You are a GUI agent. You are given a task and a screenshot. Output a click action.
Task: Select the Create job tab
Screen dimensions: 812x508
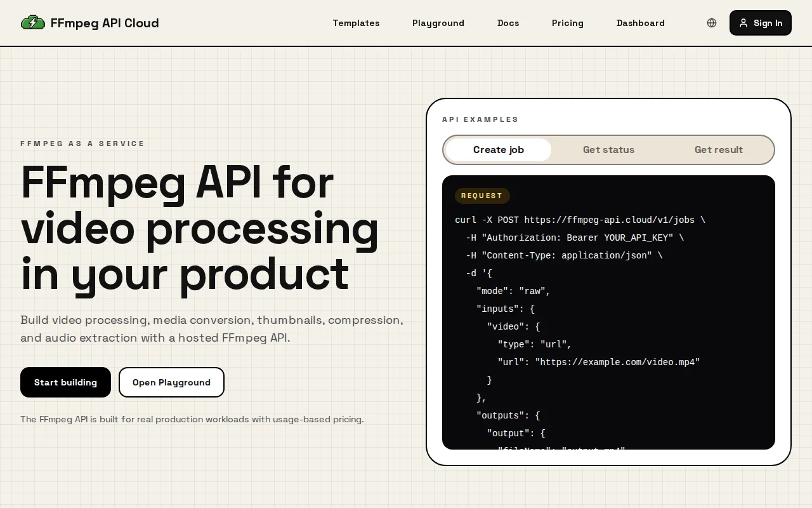point(499,150)
